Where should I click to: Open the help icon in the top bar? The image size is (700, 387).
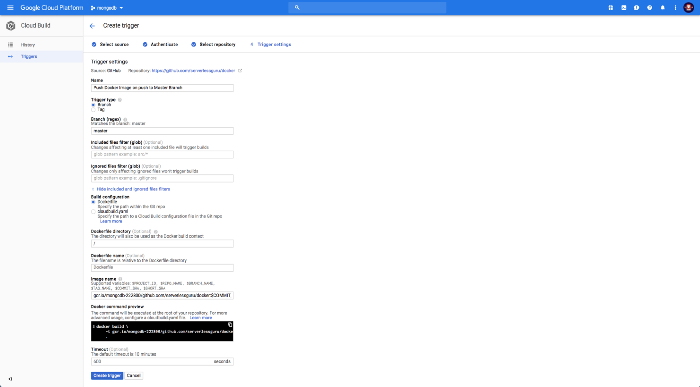650,8
